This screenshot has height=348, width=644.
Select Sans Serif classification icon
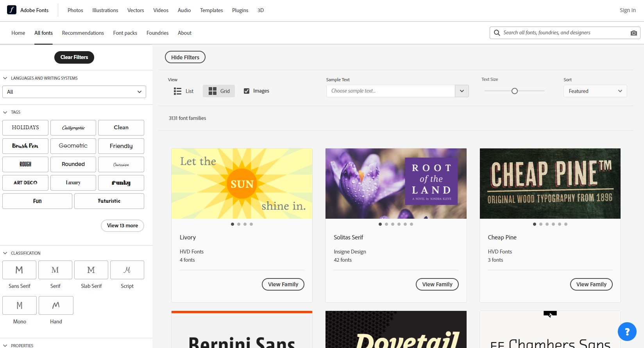click(20, 270)
